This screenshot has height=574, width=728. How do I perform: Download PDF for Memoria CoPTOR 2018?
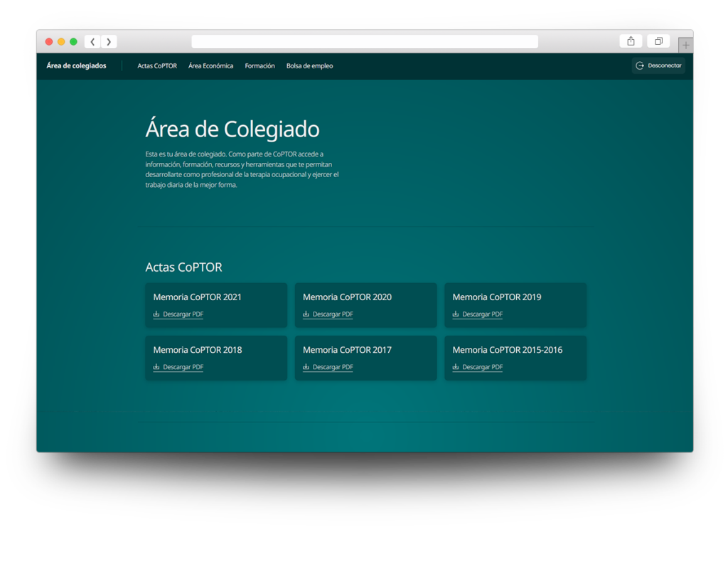click(178, 367)
